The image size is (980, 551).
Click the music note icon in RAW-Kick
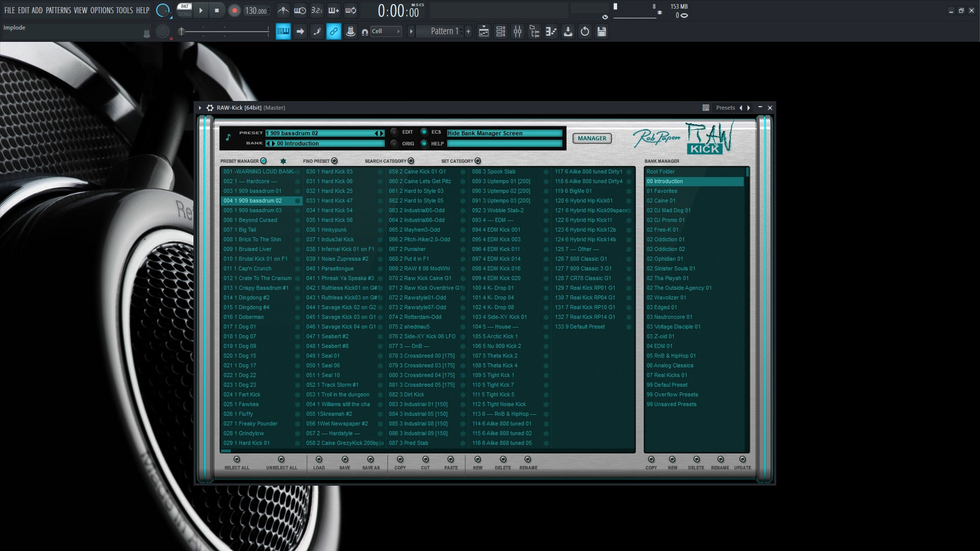[228, 137]
